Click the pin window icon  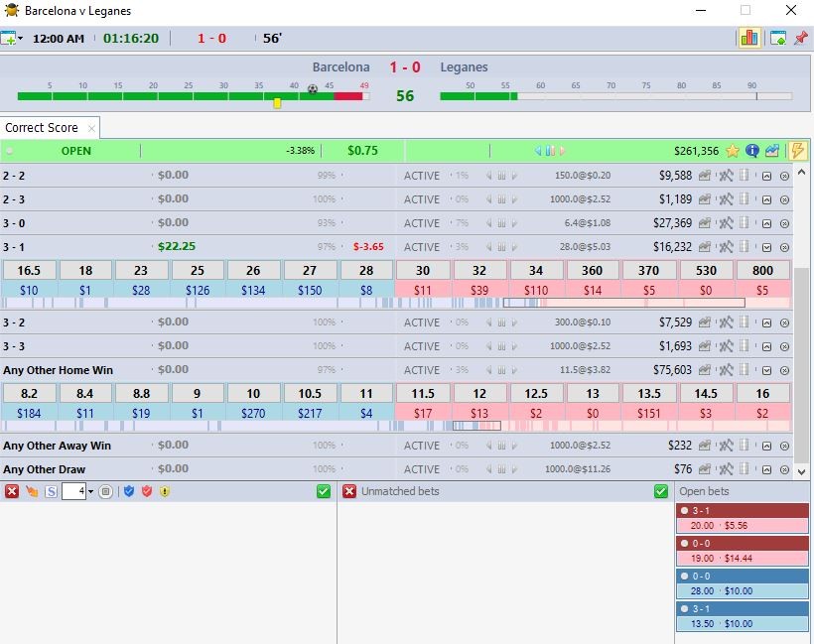(801, 38)
